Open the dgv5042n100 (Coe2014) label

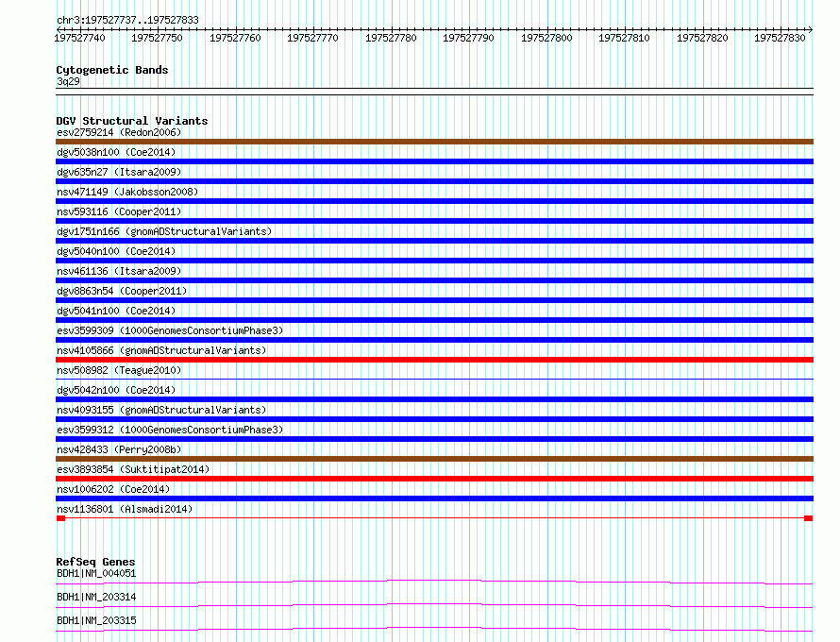coord(116,390)
